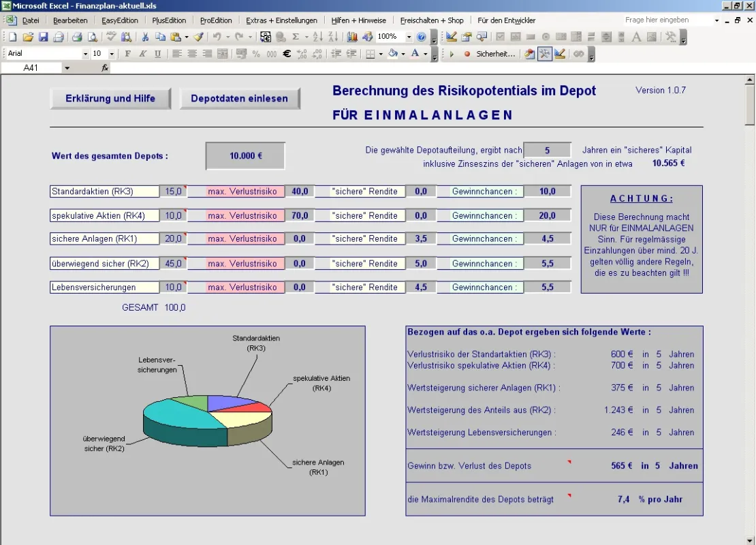Viewport: 756px width, 545px height.
Task: Click the Depotdaten einlesen button
Action: point(240,98)
